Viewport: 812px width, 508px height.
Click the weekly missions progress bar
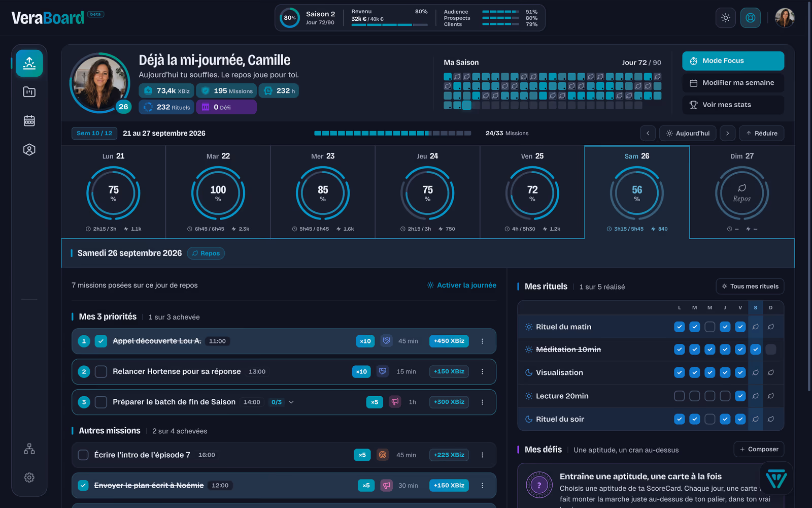[393, 133]
